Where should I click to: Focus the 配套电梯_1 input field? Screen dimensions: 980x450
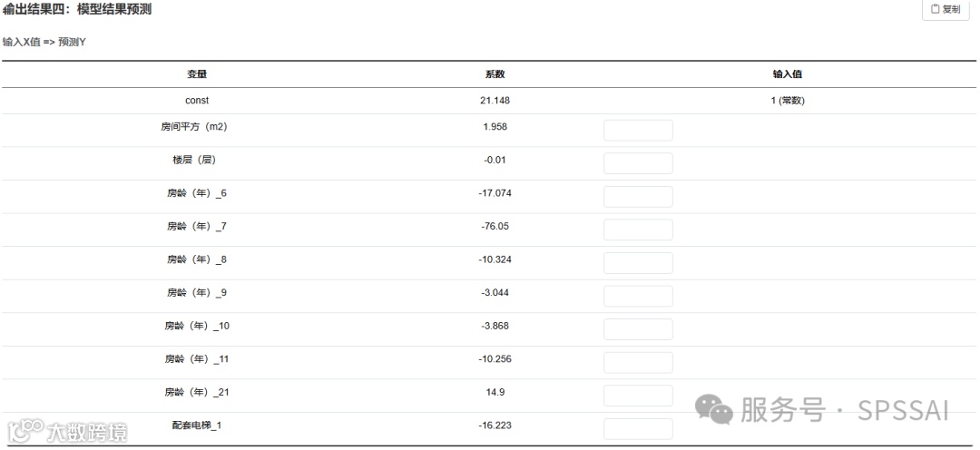click(638, 429)
